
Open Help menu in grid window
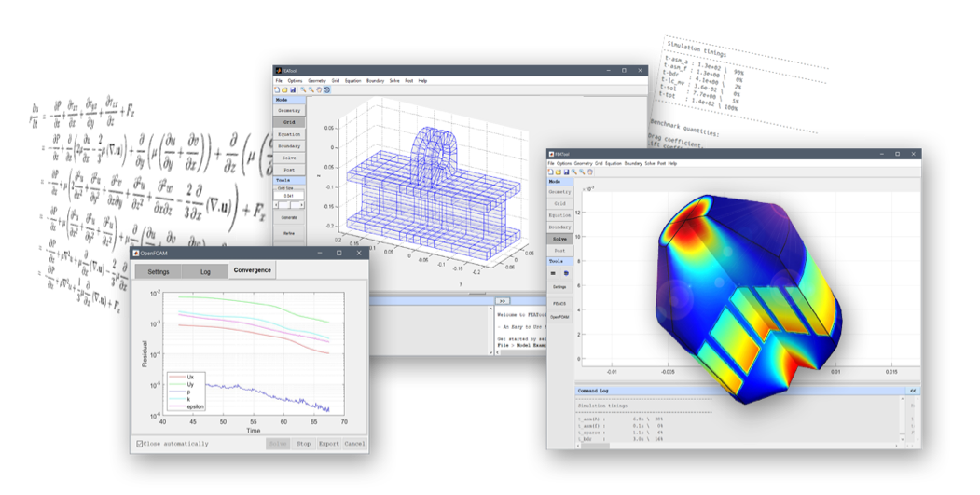coord(422,80)
